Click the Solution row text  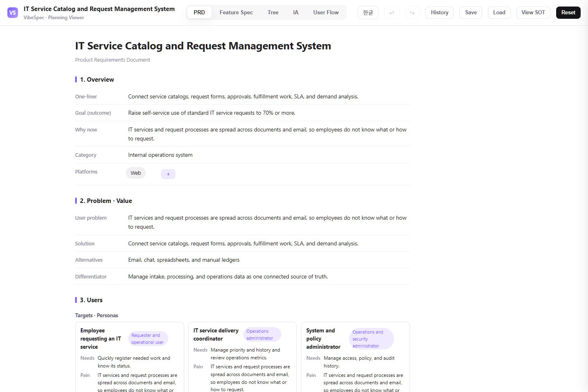pyautogui.click(x=243, y=244)
